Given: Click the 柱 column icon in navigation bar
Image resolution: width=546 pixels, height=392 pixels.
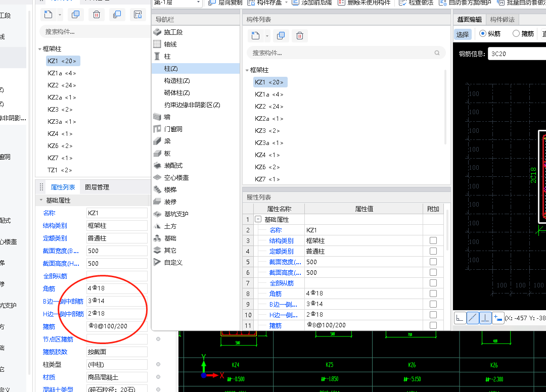Looking at the screenshot, I should point(157,57).
